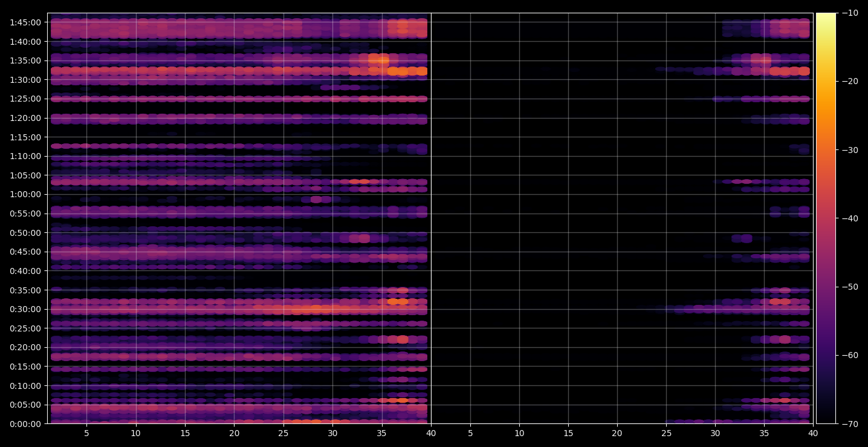The width and height of the screenshot is (868, 447).
Task: Select the 0:45:00 time label
Action: coord(25,252)
